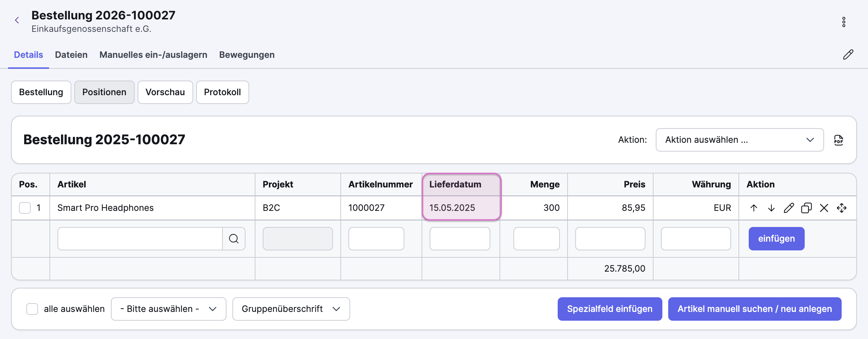The width and height of the screenshot is (868, 339).
Task: Open the 'Aktion auswählen ...' dropdown
Action: [739, 140]
